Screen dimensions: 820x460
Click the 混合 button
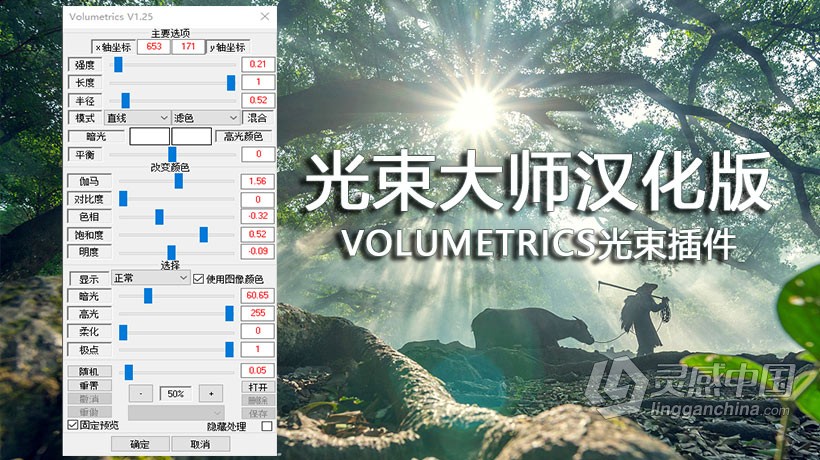257,118
